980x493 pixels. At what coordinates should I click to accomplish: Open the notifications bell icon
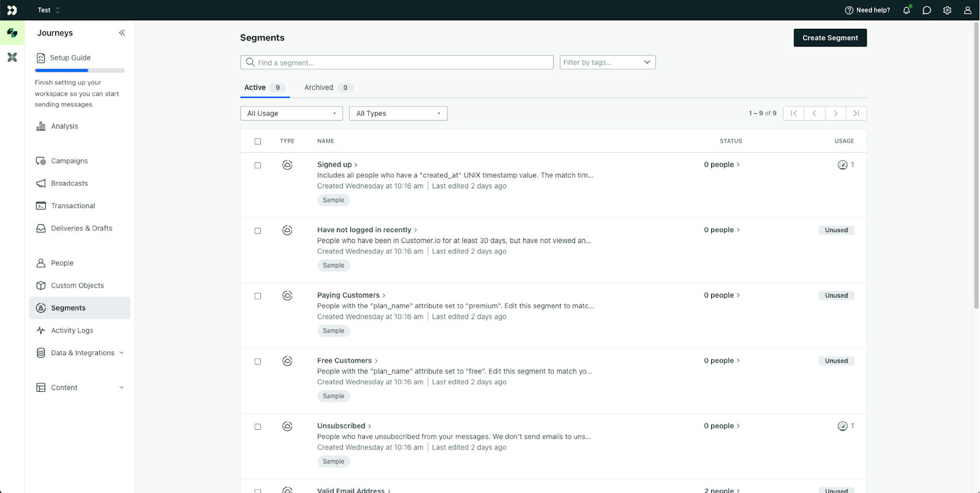[907, 10]
